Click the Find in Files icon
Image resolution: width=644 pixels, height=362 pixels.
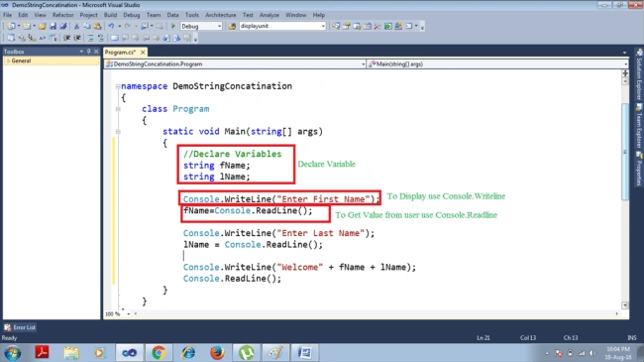tap(232, 26)
